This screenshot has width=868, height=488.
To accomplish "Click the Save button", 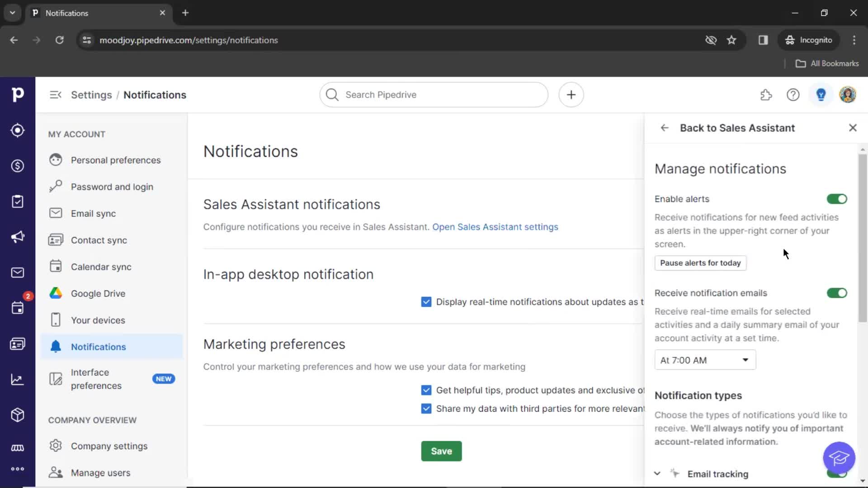I will [x=441, y=451].
